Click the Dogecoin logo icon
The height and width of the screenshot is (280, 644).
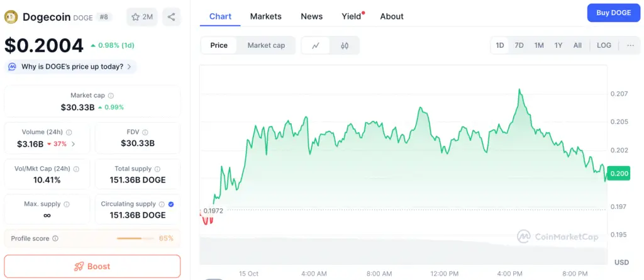(11, 17)
